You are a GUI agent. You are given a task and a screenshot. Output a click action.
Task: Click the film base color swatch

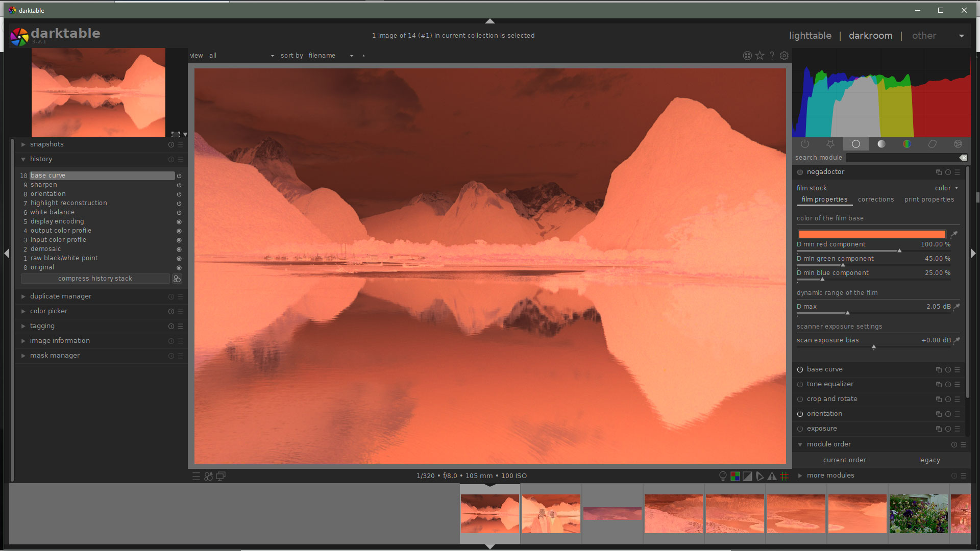872,234
